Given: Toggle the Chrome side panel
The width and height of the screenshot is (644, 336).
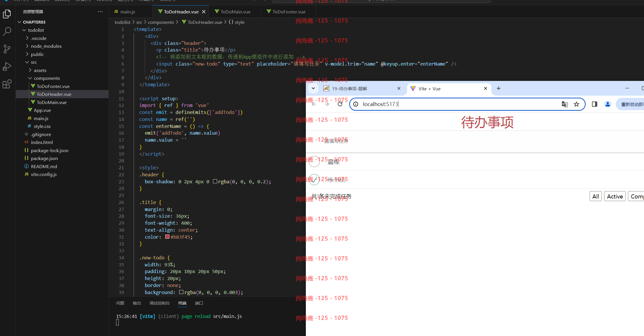Looking at the screenshot, I should pos(595,104).
